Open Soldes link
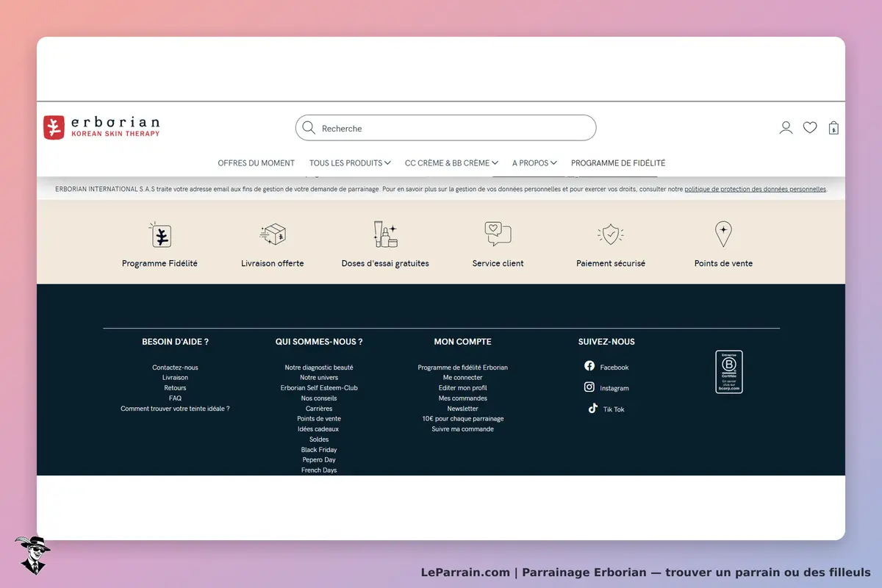The image size is (882, 588). point(319,440)
